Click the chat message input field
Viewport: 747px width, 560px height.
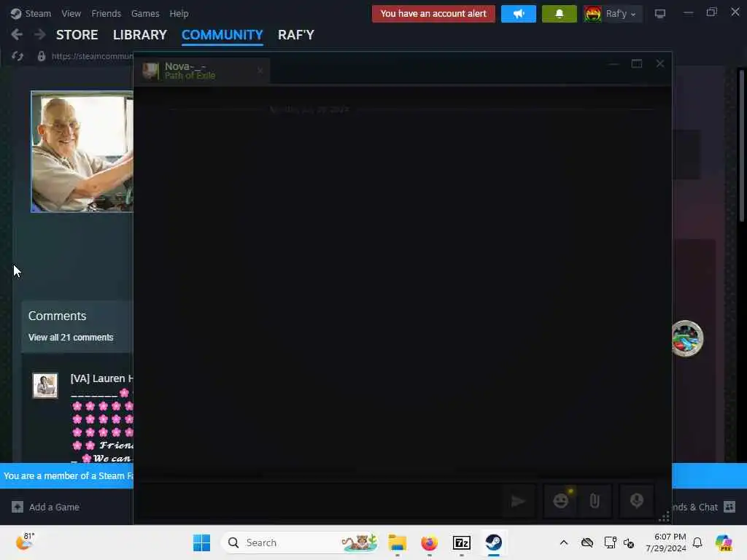320,501
